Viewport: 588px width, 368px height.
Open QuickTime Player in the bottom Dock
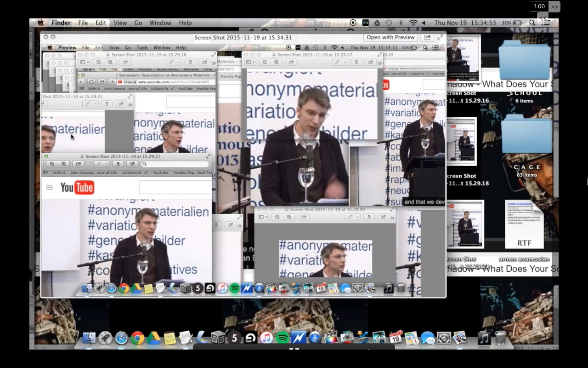(315, 338)
